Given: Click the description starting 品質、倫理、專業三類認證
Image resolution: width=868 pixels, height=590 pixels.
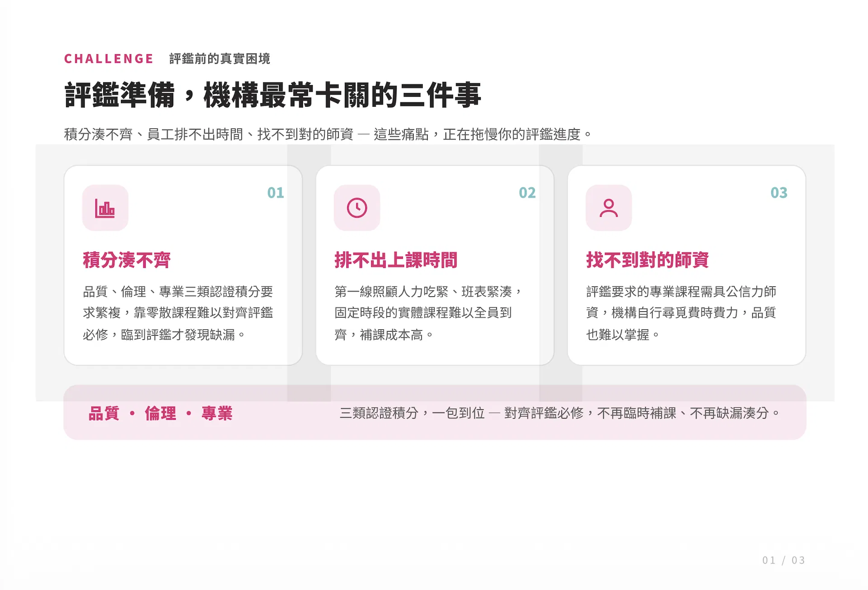Looking at the screenshot, I should [178, 313].
